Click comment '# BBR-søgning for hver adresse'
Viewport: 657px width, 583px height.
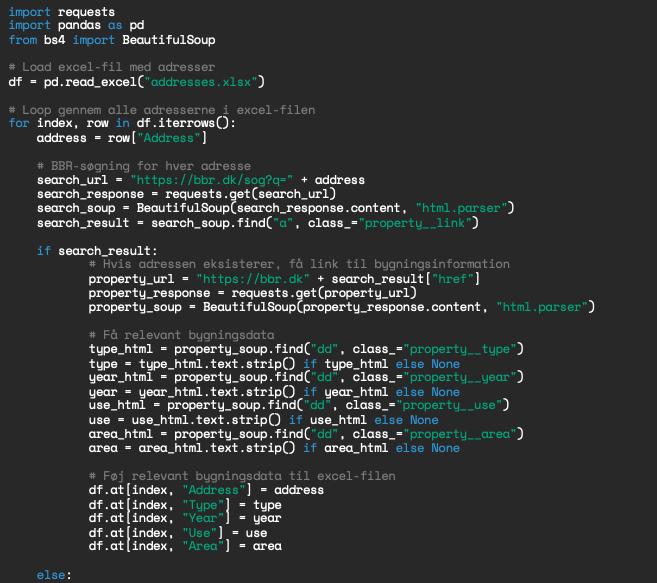tap(144, 166)
